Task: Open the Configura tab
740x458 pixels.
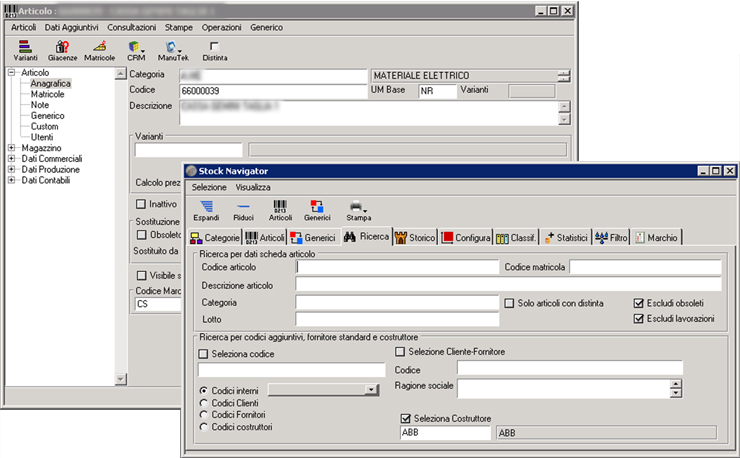Action: point(466,237)
